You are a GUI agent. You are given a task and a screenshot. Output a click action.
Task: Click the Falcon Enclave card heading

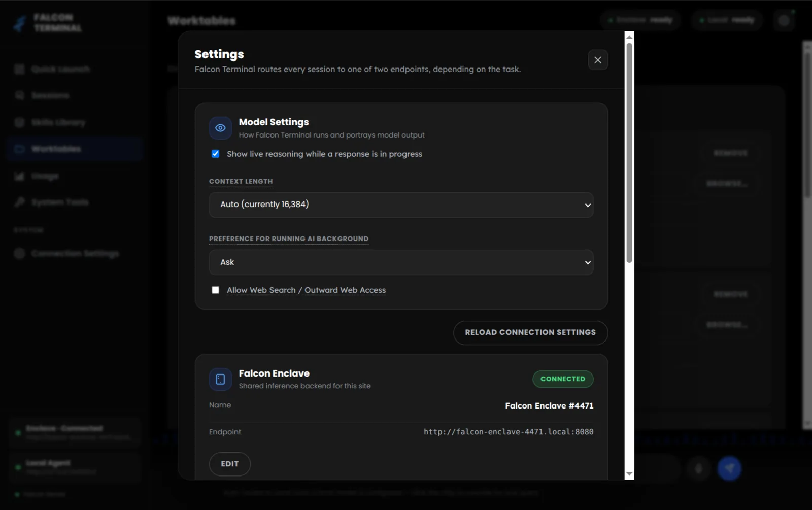coord(274,373)
